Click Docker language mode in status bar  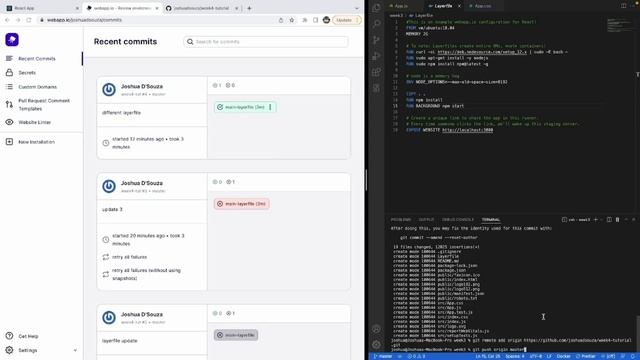(563, 356)
